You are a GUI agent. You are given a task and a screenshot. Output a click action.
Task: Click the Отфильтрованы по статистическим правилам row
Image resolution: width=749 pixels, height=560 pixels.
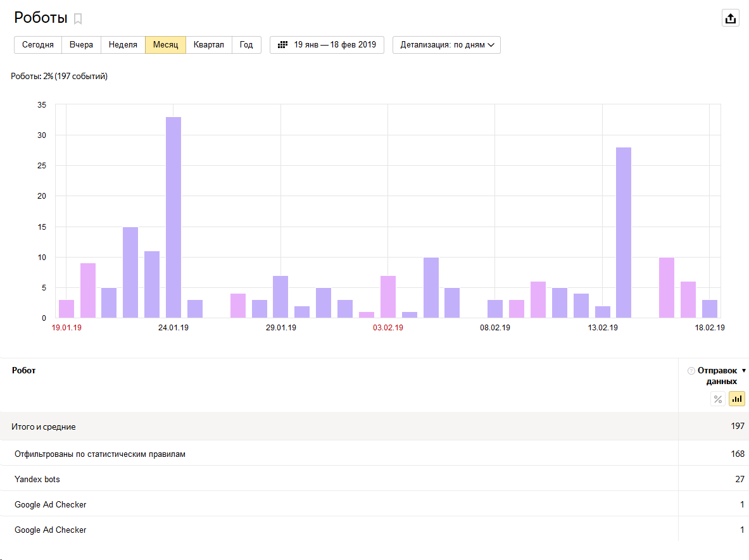click(x=100, y=454)
